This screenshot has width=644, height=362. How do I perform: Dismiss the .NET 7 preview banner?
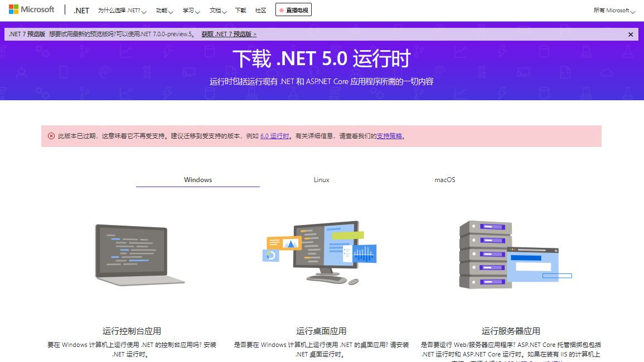[631, 35]
